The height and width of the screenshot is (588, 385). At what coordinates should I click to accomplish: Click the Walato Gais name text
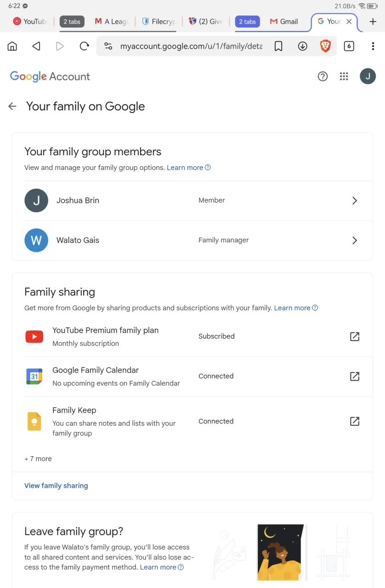(x=78, y=240)
